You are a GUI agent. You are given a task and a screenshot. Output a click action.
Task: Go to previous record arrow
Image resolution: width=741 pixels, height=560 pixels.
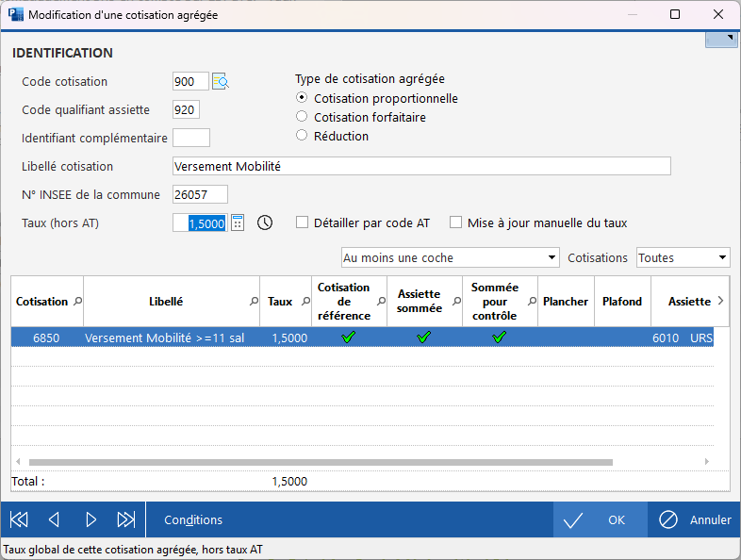(x=54, y=519)
